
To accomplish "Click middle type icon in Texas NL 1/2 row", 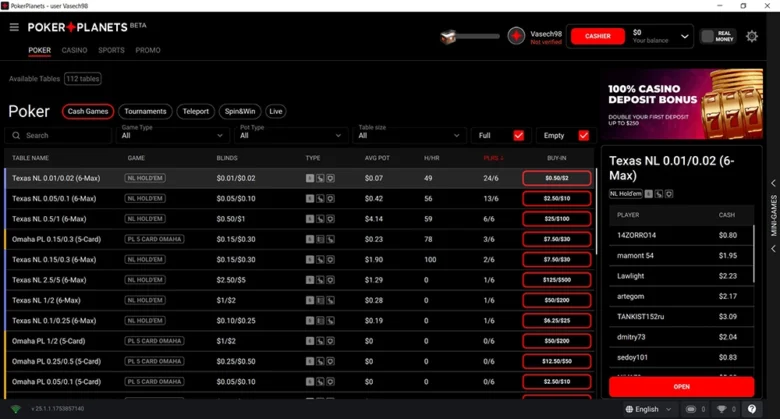I will pyautogui.click(x=320, y=301).
